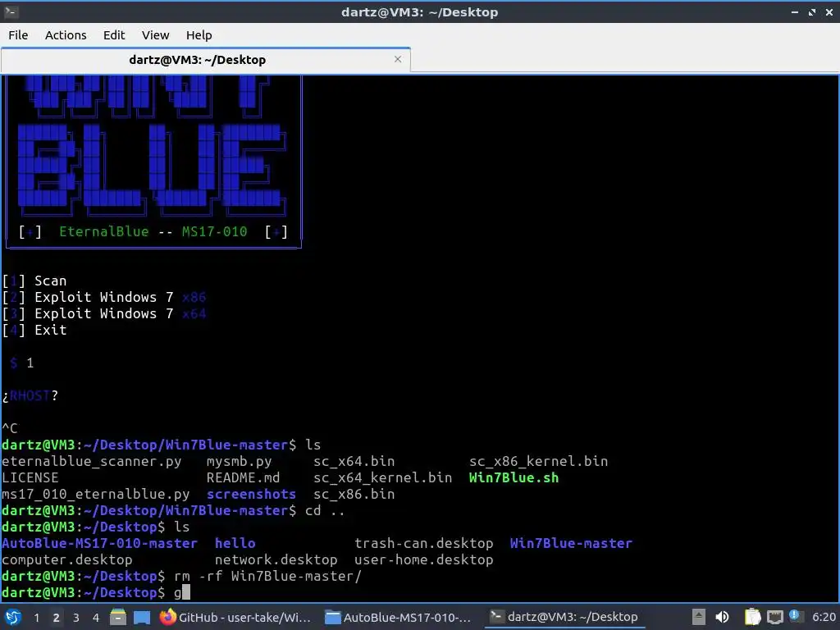Click the EternalBlue -- MS17-010 banner text
The width and height of the screenshot is (840, 630).
(153, 232)
